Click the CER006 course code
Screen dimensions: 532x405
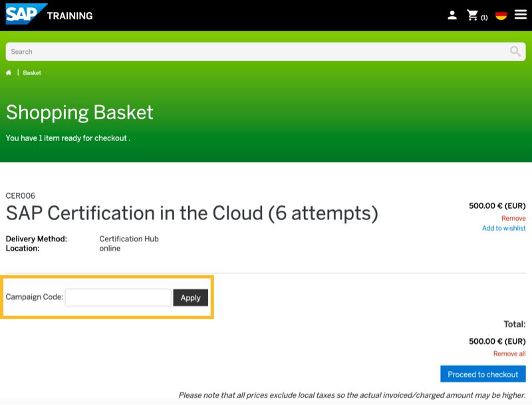[21, 196]
